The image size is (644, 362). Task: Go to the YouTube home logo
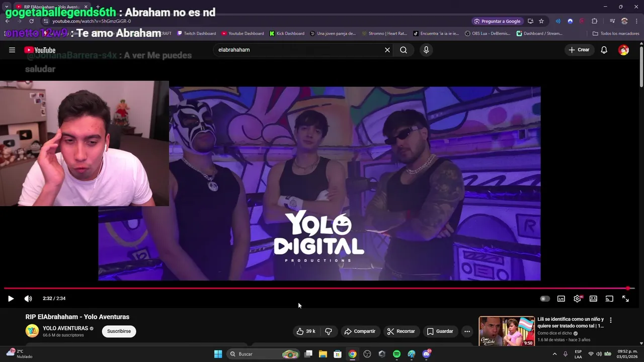[x=40, y=50]
